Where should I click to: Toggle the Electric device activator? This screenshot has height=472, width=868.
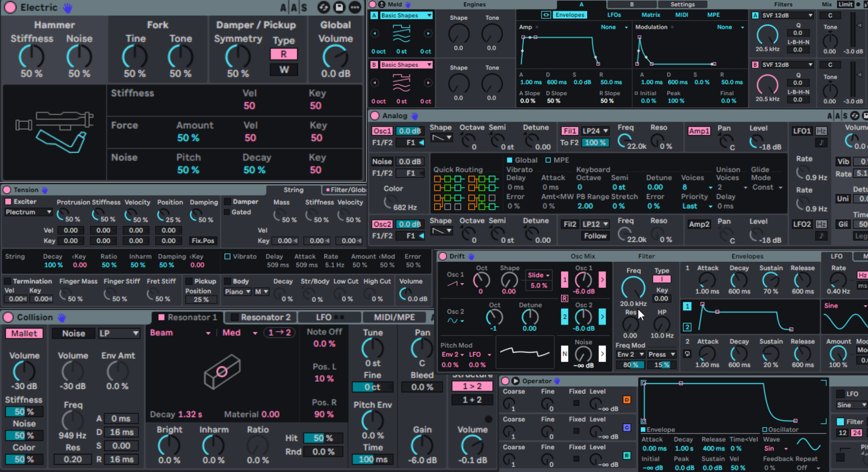(x=10, y=8)
